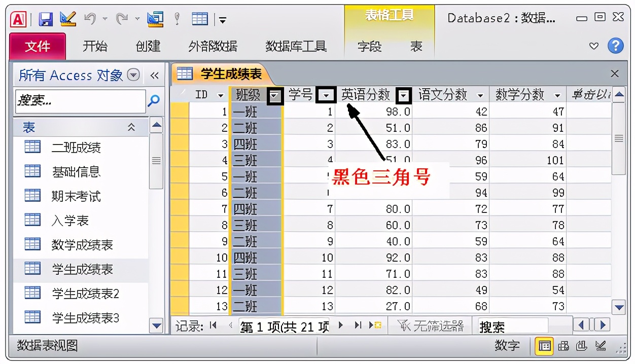Open the 数学分数 column filter dropdown
Viewport: 635px width, 364px height.
click(557, 95)
